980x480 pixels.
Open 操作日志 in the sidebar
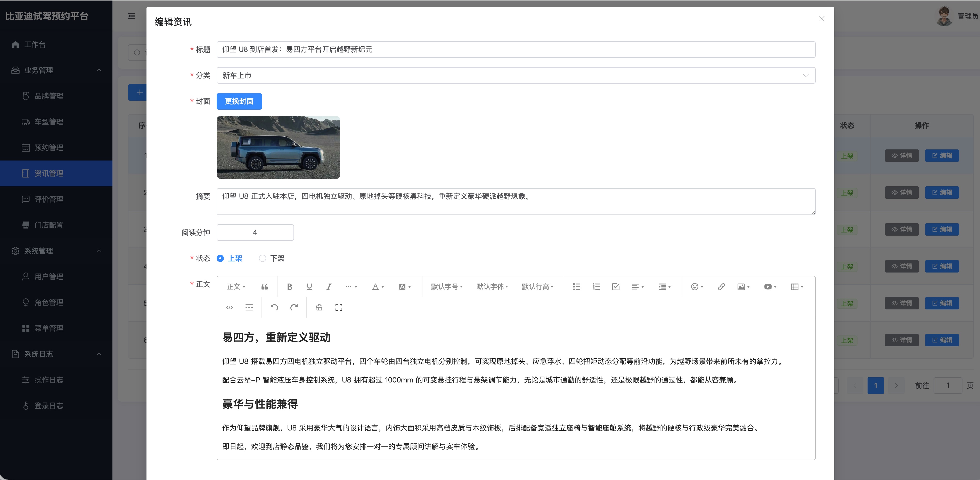pyautogui.click(x=56, y=380)
